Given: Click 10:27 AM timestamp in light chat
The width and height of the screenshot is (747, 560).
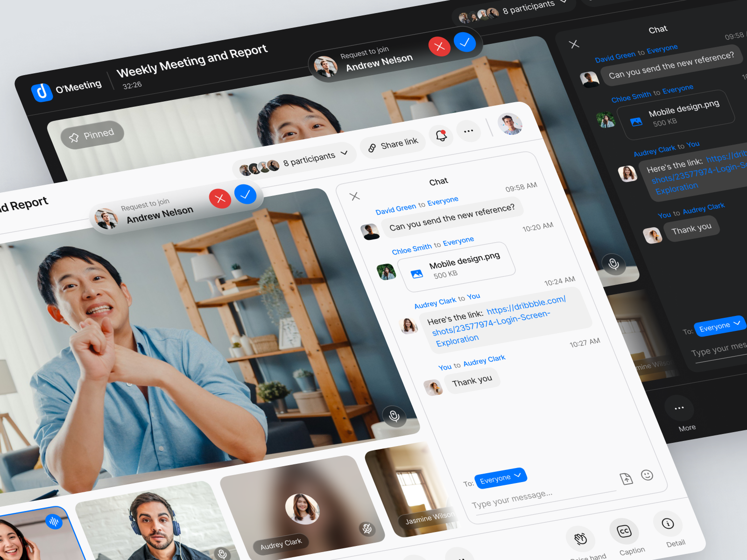Looking at the screenshot, I should 585,343.
